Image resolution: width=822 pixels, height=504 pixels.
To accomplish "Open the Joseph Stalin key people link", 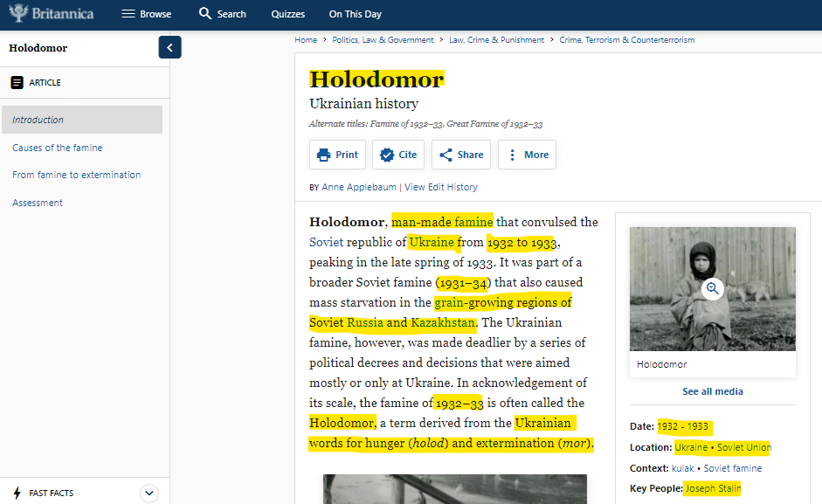I will 713,488.
